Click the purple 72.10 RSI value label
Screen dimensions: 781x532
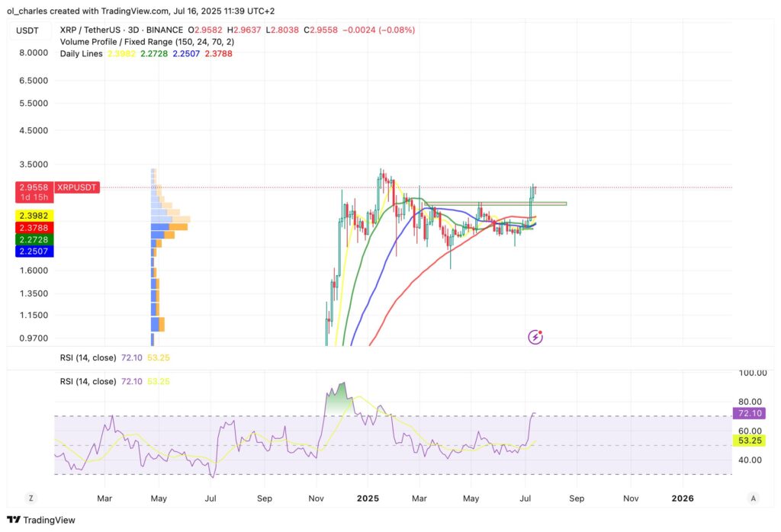tap(750, 412)
